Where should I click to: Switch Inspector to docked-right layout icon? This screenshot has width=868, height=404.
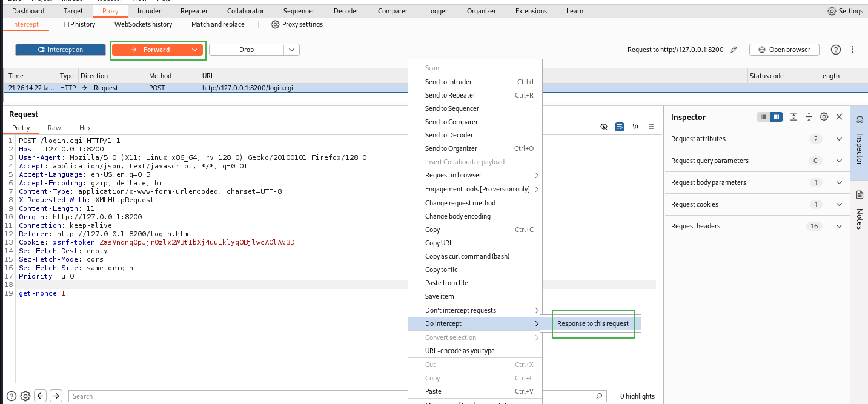[x=777, y=117]
